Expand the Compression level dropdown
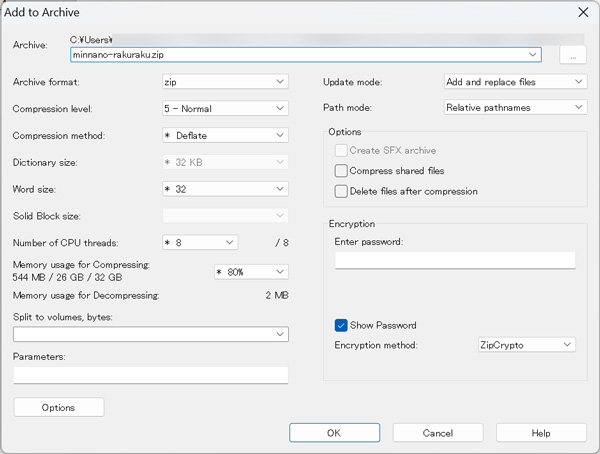The image size is (600, 454). pyautogui.click(x=225, y=108)
